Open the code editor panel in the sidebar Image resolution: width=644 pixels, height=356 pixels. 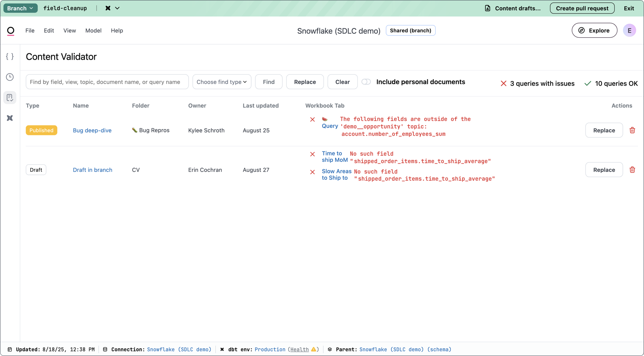click(10, 56)
